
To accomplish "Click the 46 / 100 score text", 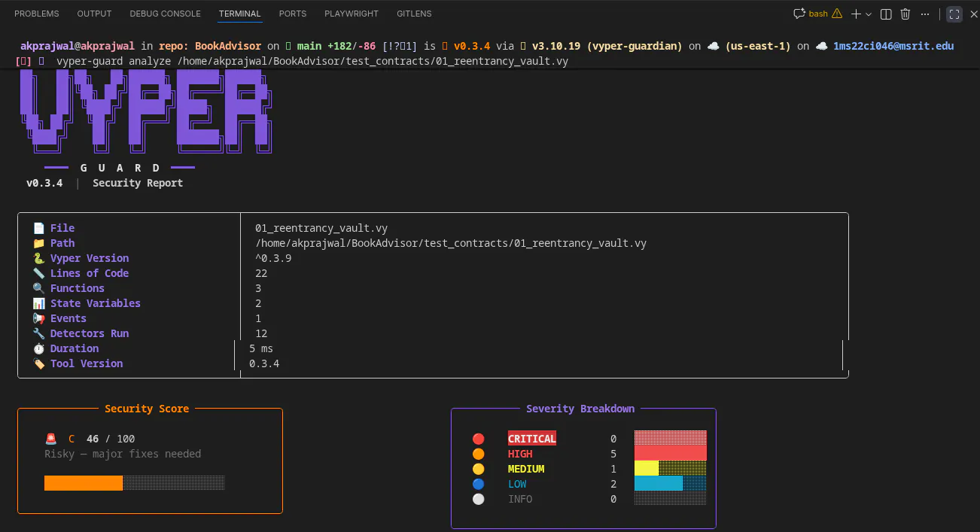I will (x=111, y=439).
